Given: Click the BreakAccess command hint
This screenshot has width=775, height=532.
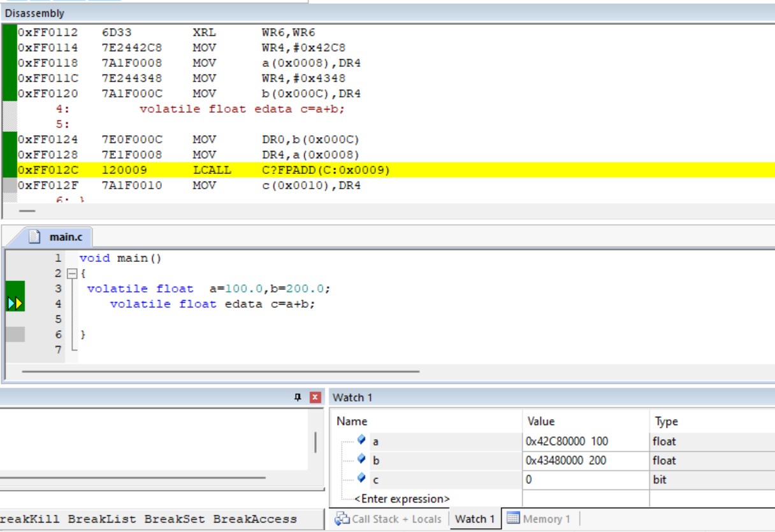Looking at the screenshot, I should coord(255,519).
